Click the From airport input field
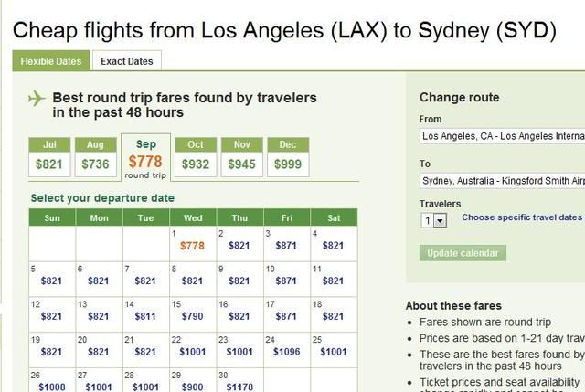 pos(502,136)
